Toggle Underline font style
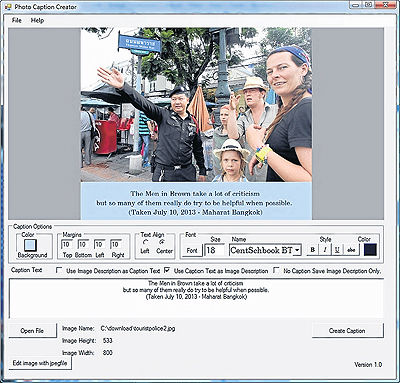This screenshot has height=383, width=400. click(x=337, y=250)
